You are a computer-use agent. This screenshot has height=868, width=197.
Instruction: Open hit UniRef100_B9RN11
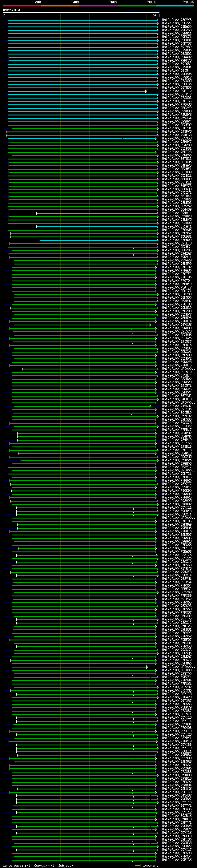coord(176,33)
